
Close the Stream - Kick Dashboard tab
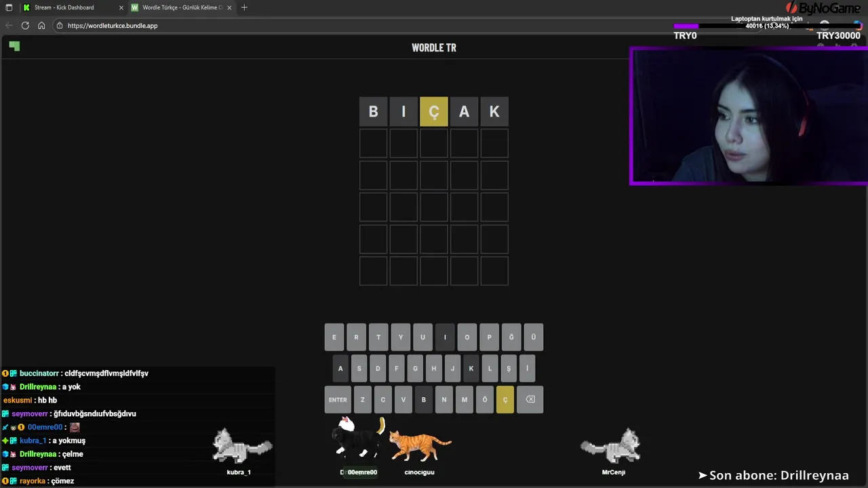coord(121,7)
